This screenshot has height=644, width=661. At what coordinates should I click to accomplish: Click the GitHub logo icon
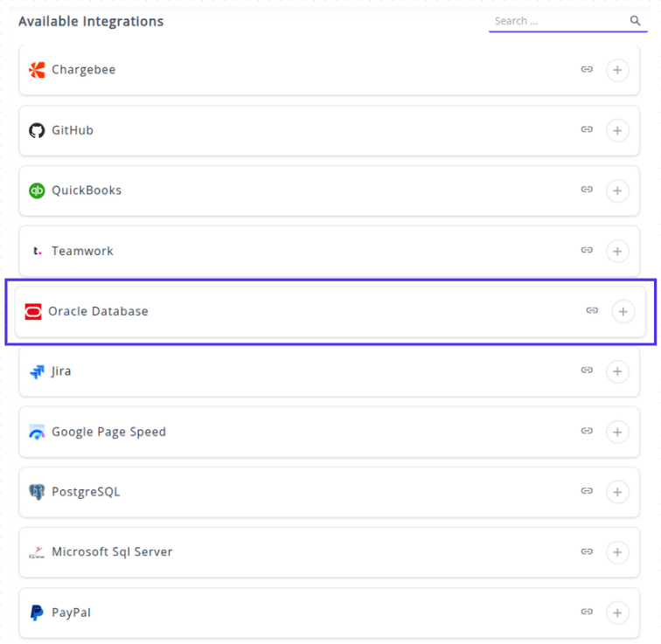click(x=37, y=130)
